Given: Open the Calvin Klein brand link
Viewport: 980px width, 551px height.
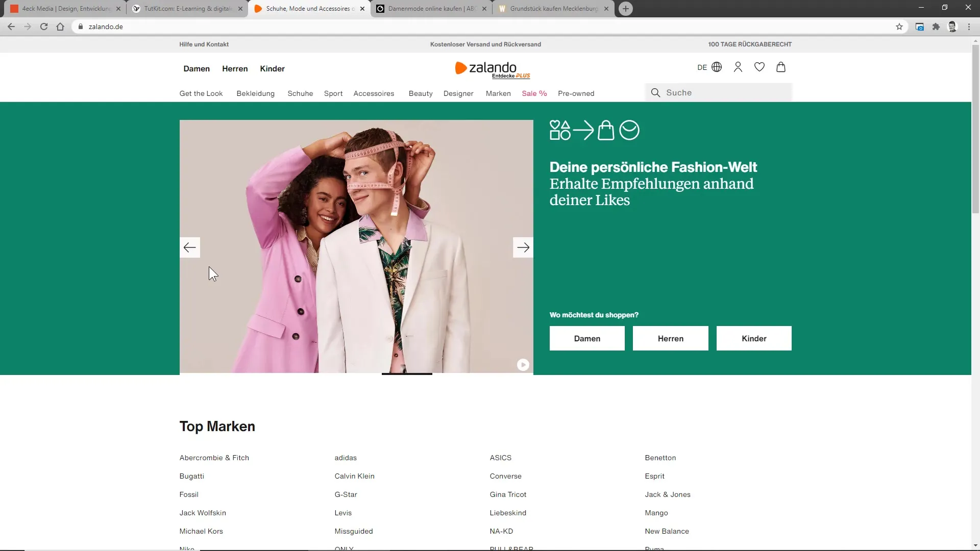Looking at the screenshot, I should click(354, 476).
